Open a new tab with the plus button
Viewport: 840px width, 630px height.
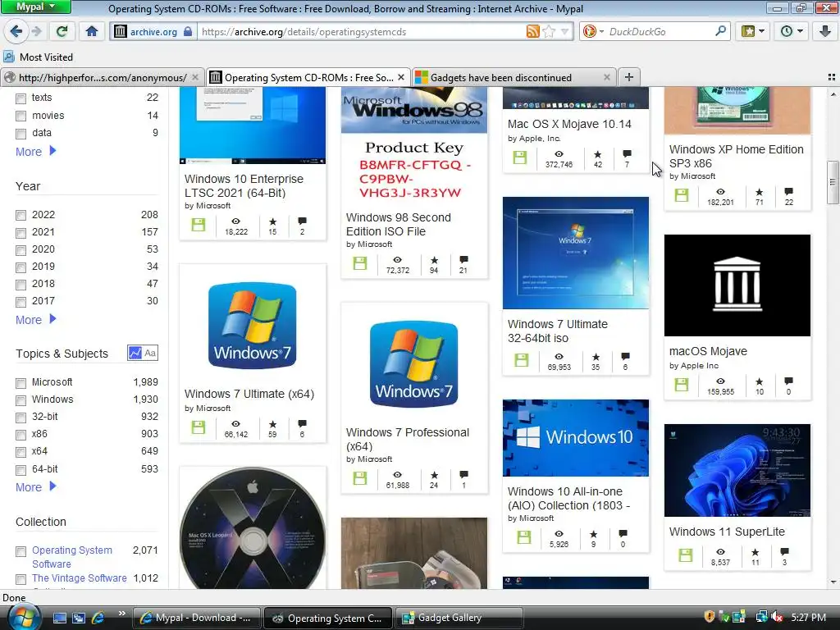(629, 77)
